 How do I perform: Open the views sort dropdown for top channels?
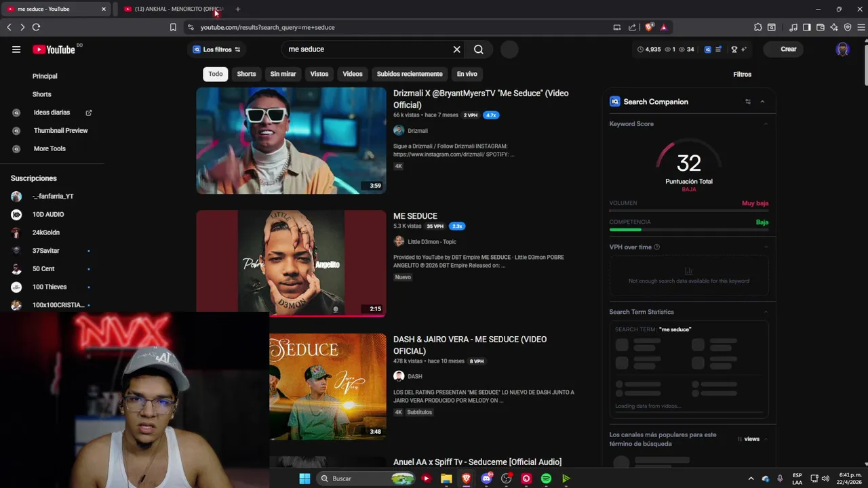(x=753, y=439)
